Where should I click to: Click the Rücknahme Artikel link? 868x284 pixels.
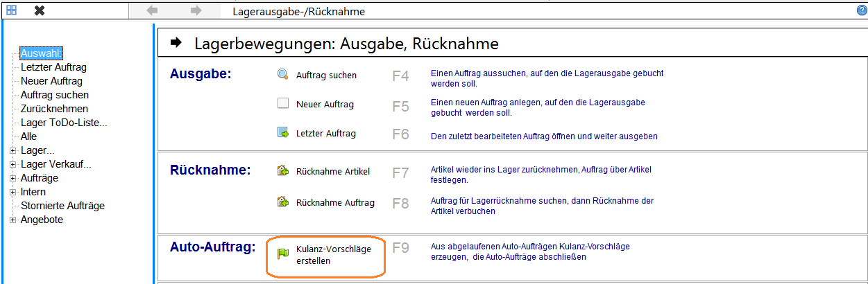pyautogui.click(x=333, y=171)
